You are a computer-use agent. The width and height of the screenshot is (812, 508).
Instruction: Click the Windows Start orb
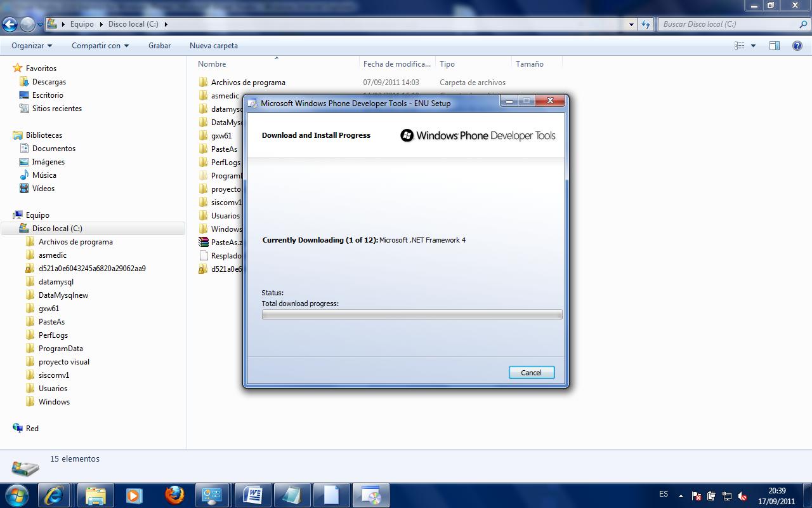16,495
